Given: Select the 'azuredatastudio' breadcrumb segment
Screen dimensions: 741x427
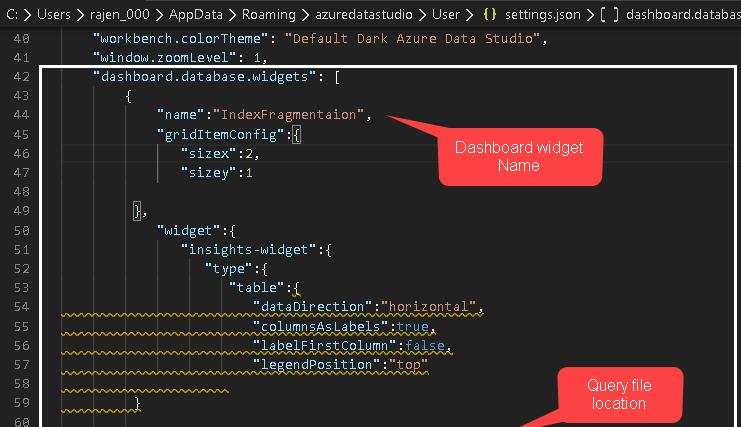Looking at the screenshot, I should (x=364, y=15).
